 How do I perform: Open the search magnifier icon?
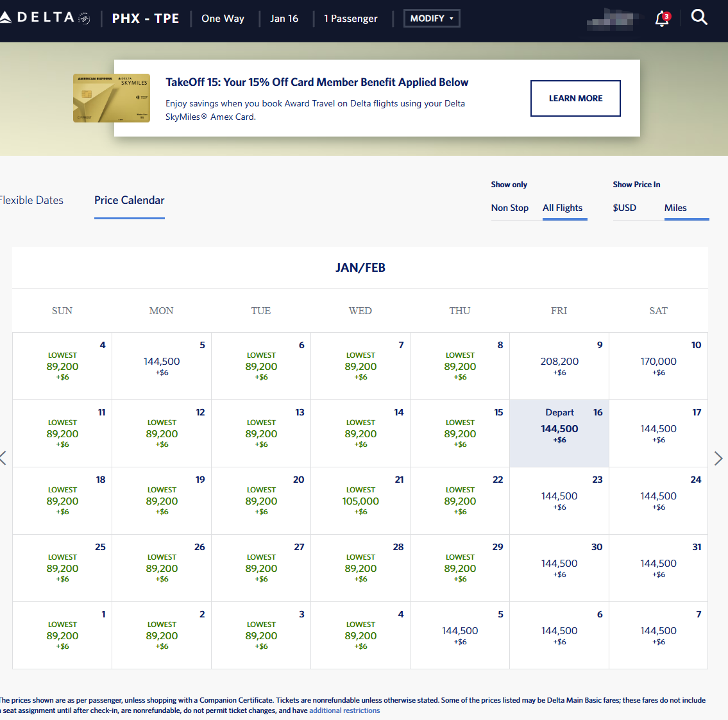click(698, 18)
